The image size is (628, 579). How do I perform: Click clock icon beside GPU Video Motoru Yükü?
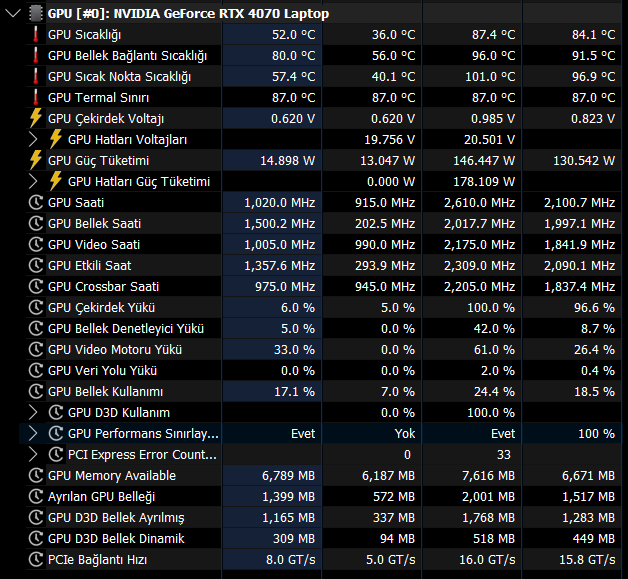[x=36, y=350]
